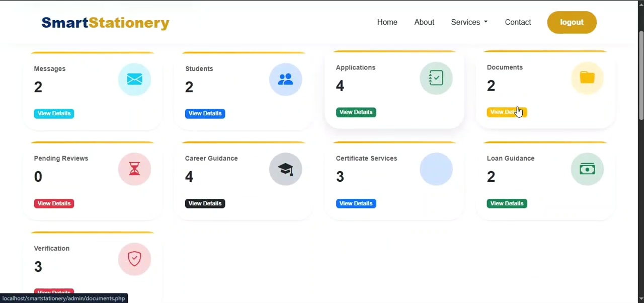Click the vertical page scrollbar
The image size is (644, 303).
pos(641,75)
